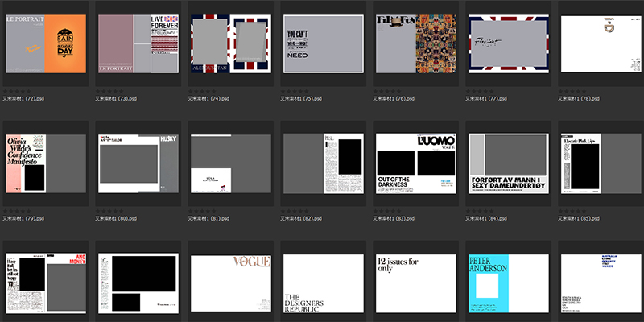Set star rating above 艾米素材1 (83).psd

tap(387, 211)
